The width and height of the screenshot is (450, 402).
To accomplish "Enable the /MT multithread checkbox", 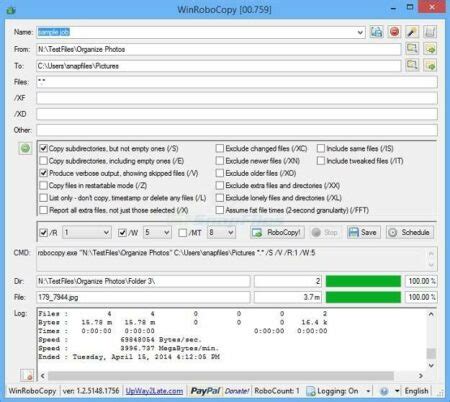I will 183,232.
